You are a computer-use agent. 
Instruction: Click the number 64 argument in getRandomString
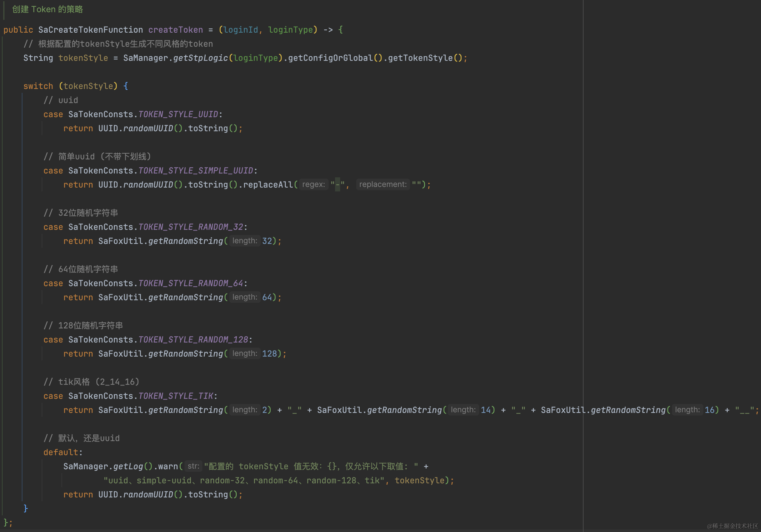click(x=267, y=297)
